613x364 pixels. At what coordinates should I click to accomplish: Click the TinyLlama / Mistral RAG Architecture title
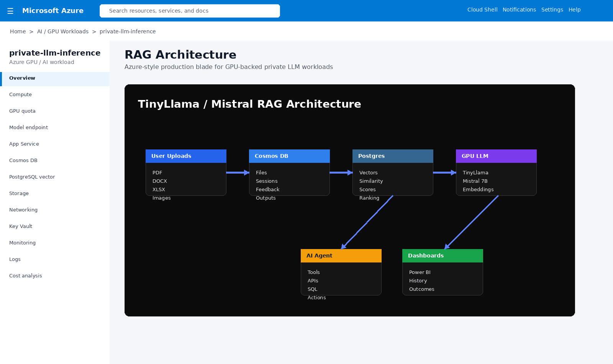249,104
